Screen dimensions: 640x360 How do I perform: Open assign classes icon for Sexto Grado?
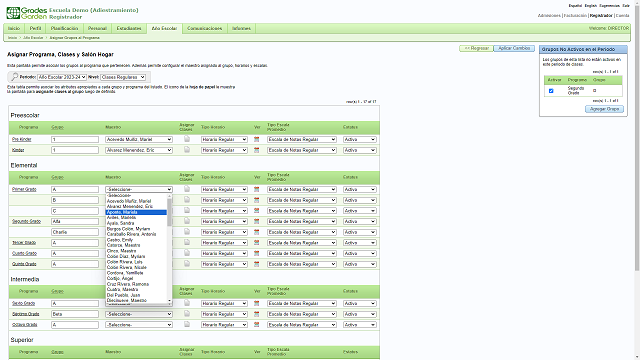[x=187, y=302]
